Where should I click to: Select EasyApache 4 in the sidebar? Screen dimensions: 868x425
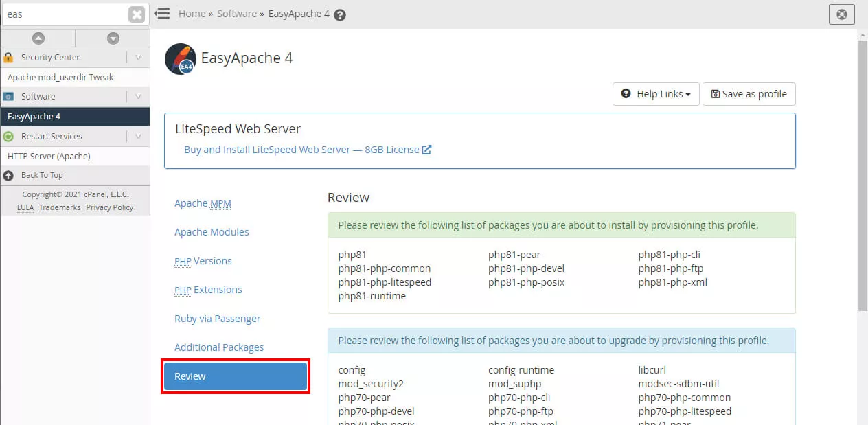click(75, 117)
